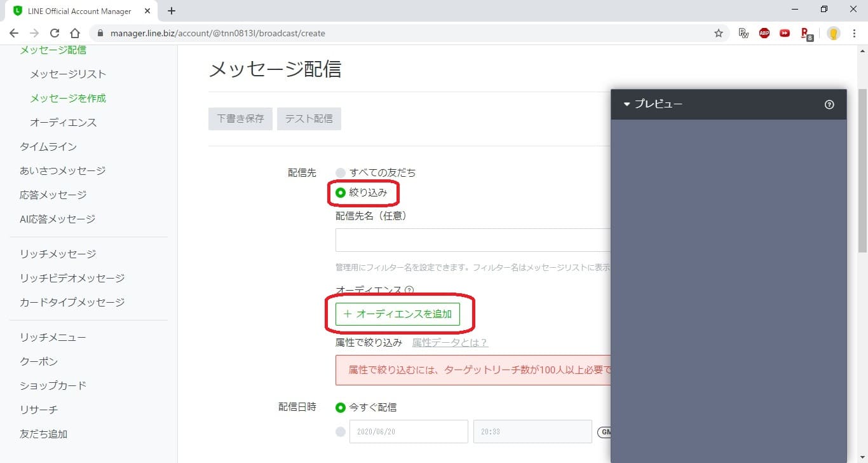Viewport: 868px width, 463px height.
Task: Click the site lock icon in address bar
Action: [x=100, y=33]
